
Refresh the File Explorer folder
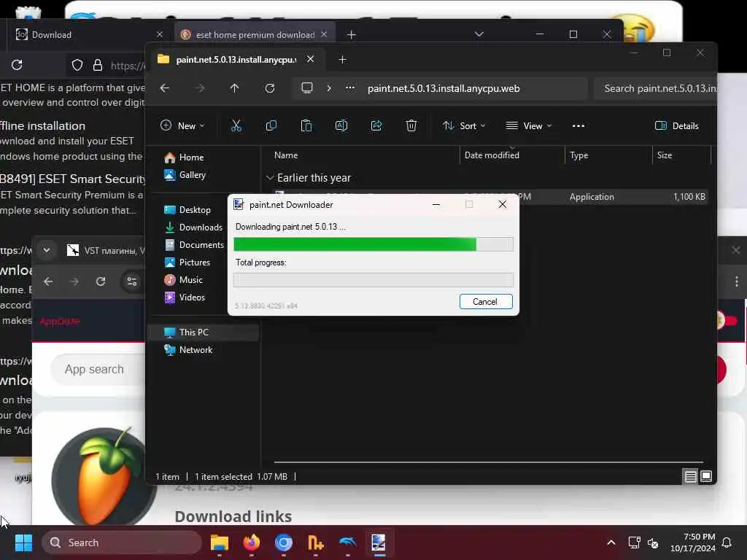[x=270, y=88]
